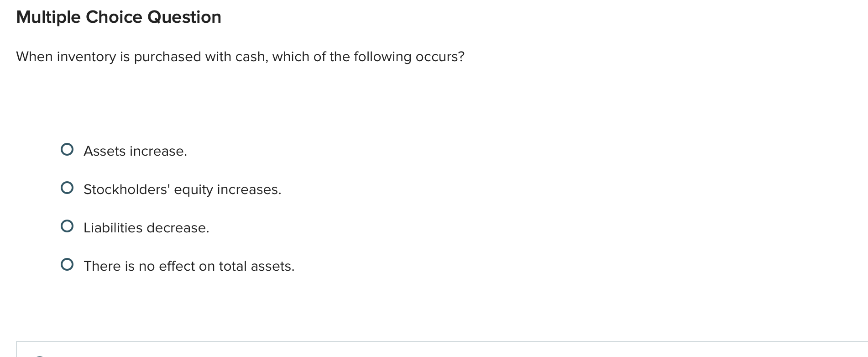This screenshot has width=868, height=357.
Task: Click the label text "Liabilities decrease."
Action: [x=146, y=227]
